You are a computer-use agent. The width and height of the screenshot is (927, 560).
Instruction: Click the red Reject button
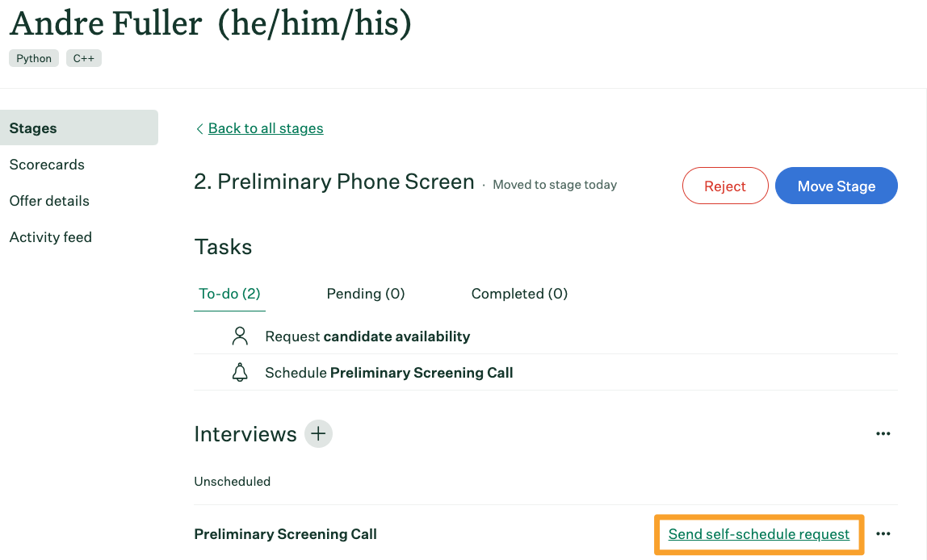click(x=725, y=186)
